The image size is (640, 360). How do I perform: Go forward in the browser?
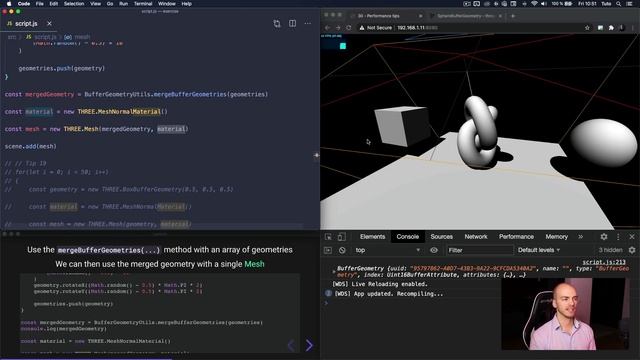(x=338, y=28)
